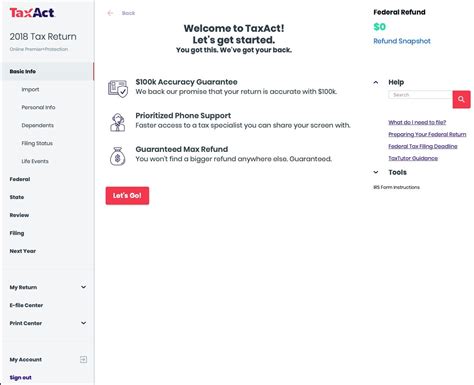Go to Filing Status step
474x385 pixels.
37,143
